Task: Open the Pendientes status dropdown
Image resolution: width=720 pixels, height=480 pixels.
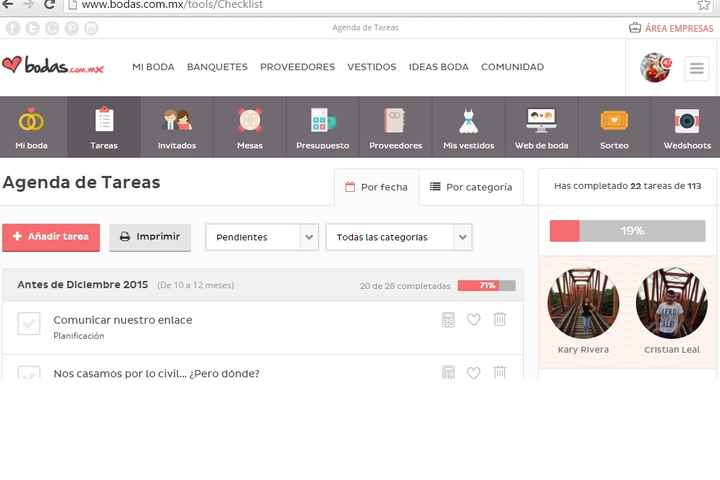Action: (x=262, y=237)
